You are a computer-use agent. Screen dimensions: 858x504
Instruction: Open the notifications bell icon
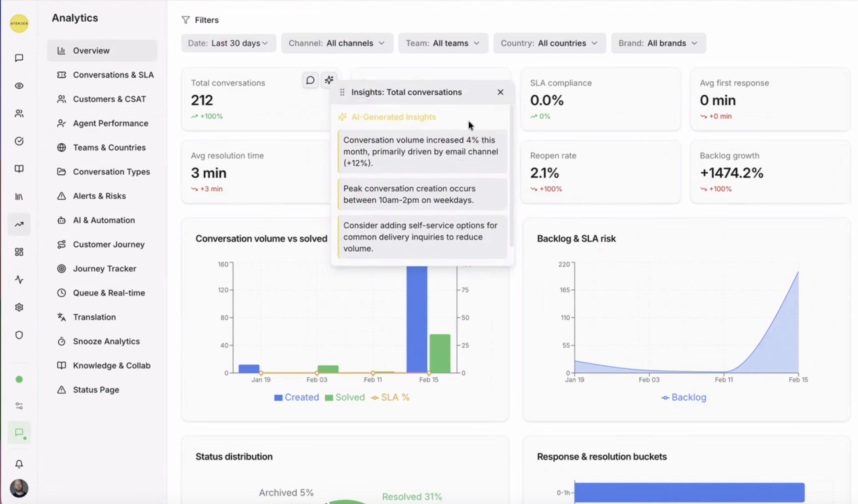pos(19,464)
